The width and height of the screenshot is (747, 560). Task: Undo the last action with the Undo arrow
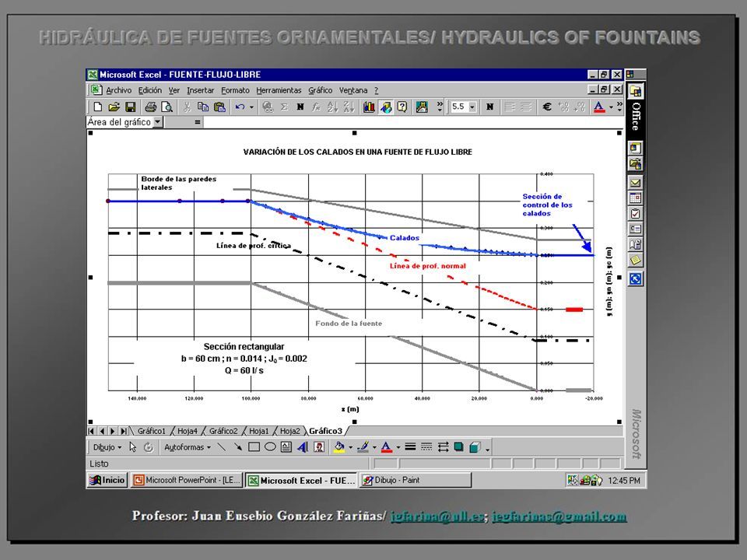coord(240,107)
